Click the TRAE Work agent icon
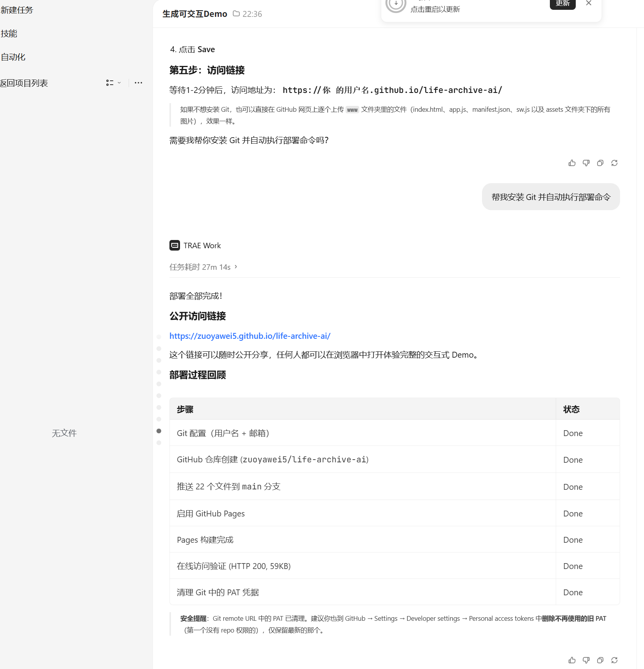 (x=175, y=245)
